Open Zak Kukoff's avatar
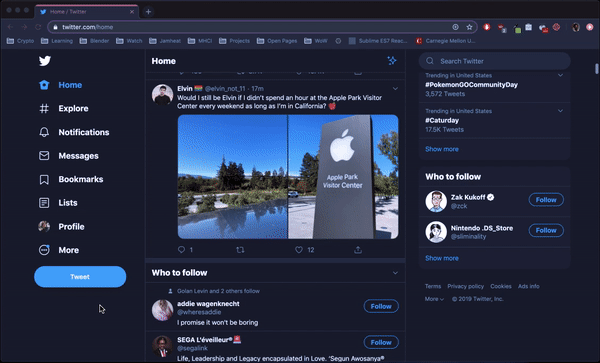Screen dimensions: 600x363 (x=436, y=201)
